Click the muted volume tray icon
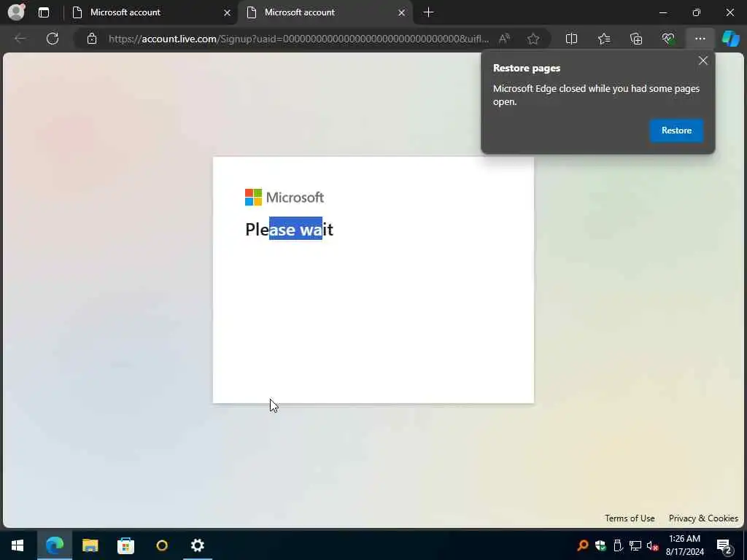747x560 pixels. [x=653, y=545]
